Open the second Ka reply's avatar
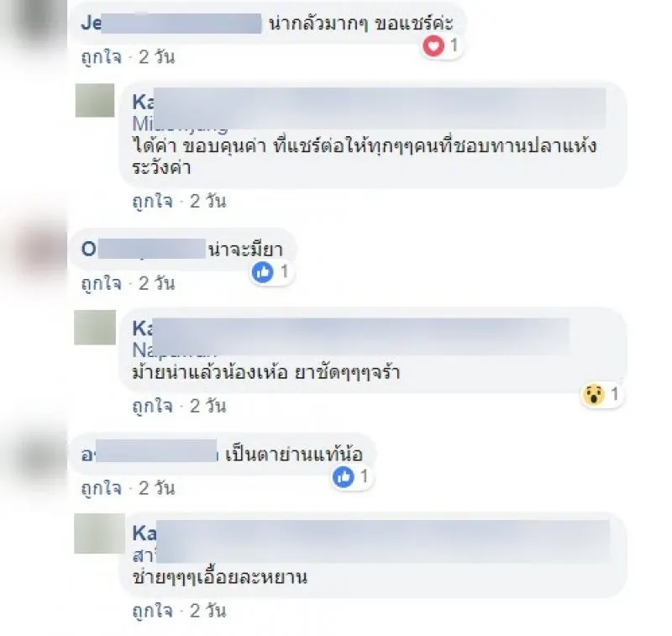 (x=95, y=328)
